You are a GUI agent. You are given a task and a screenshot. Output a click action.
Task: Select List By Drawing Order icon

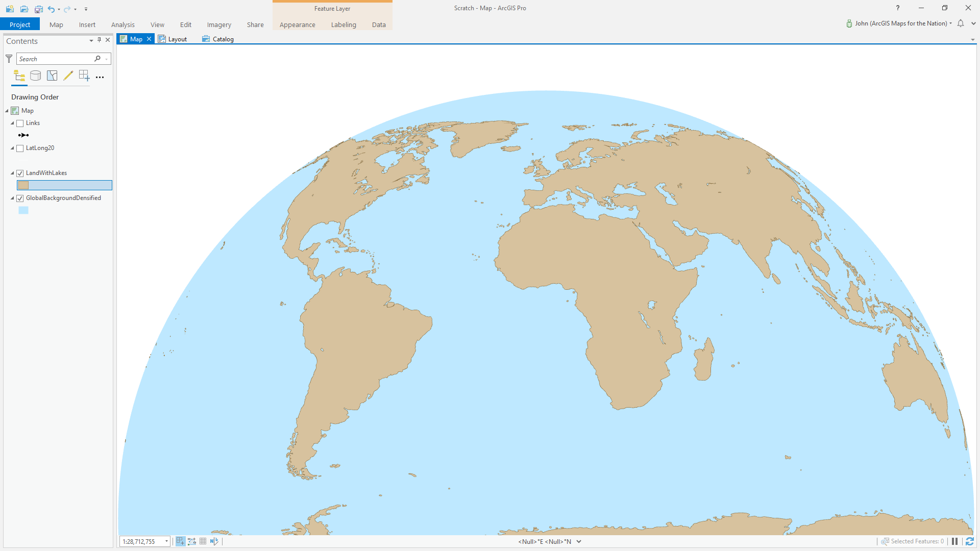[19, 77]
